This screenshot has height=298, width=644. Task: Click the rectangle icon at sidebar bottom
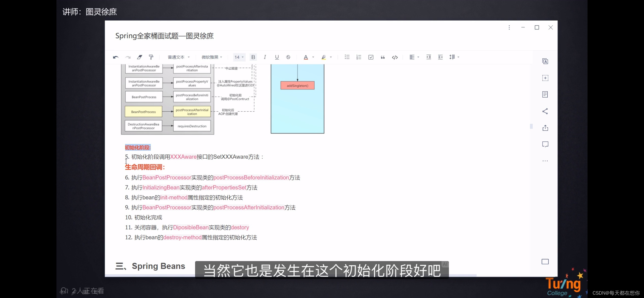545,262
